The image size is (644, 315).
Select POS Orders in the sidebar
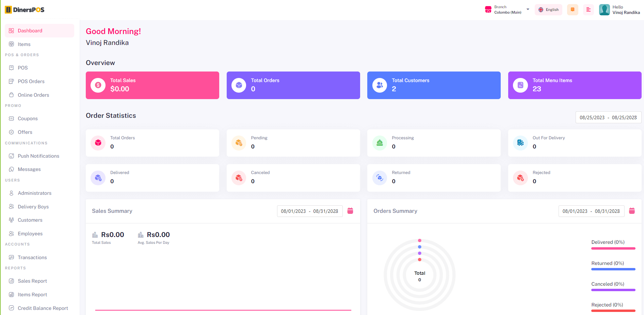click(x=31, y=81)
